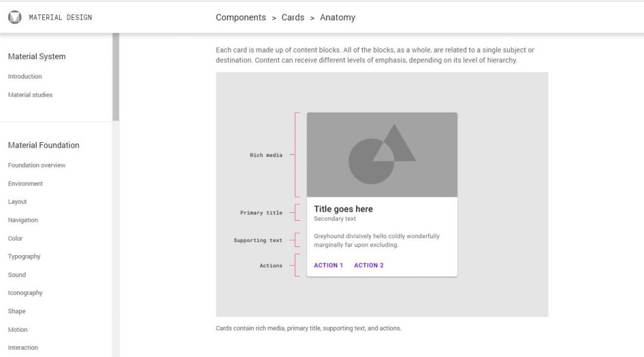This screenshot has width=644, height=357.
Task: Open Introduction in Material System
Action: pos(25,76)
